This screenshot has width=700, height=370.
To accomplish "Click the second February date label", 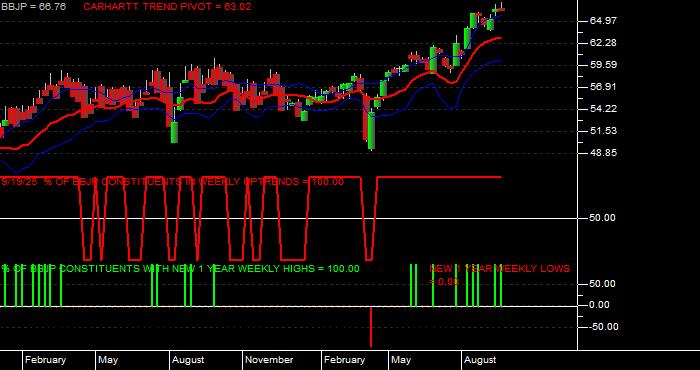I will [345, 360].
